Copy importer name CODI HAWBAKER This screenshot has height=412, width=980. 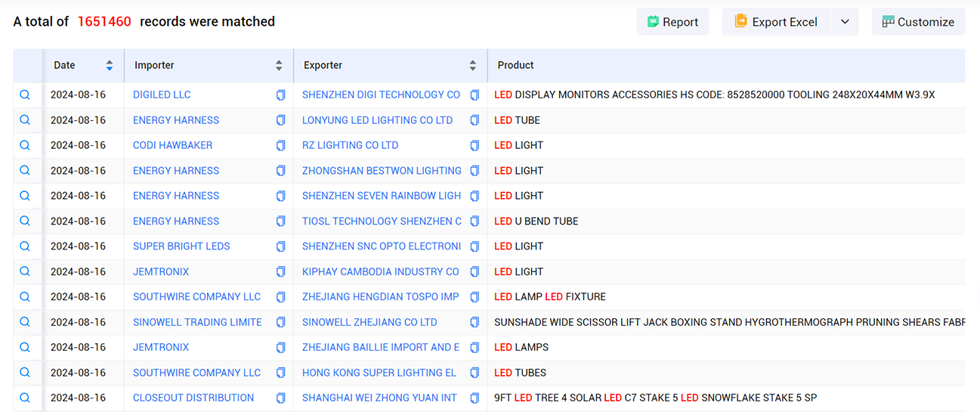(x=281, y=145)
